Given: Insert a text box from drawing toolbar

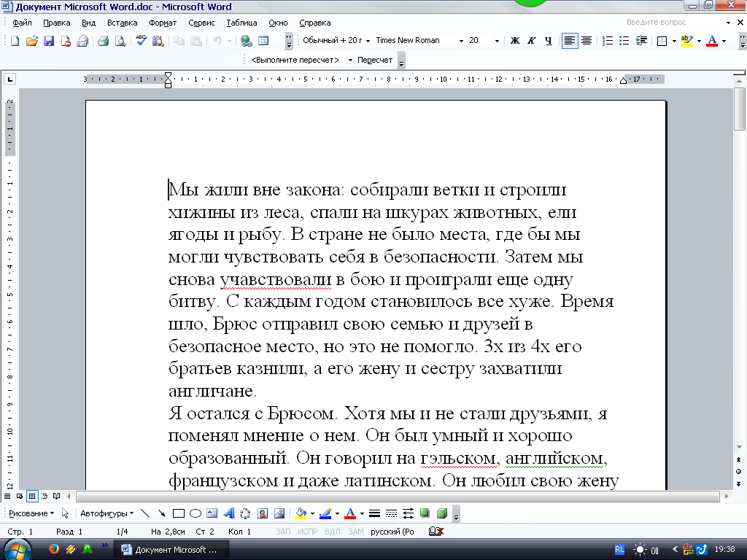Looking at the screenshot, I should tap(212, 513).
